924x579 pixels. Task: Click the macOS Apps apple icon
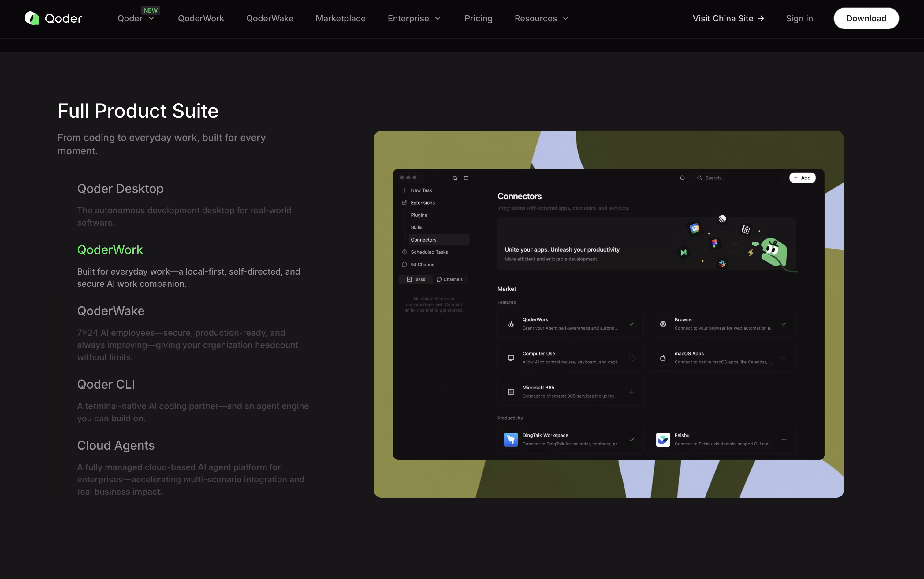click(663, 358)
